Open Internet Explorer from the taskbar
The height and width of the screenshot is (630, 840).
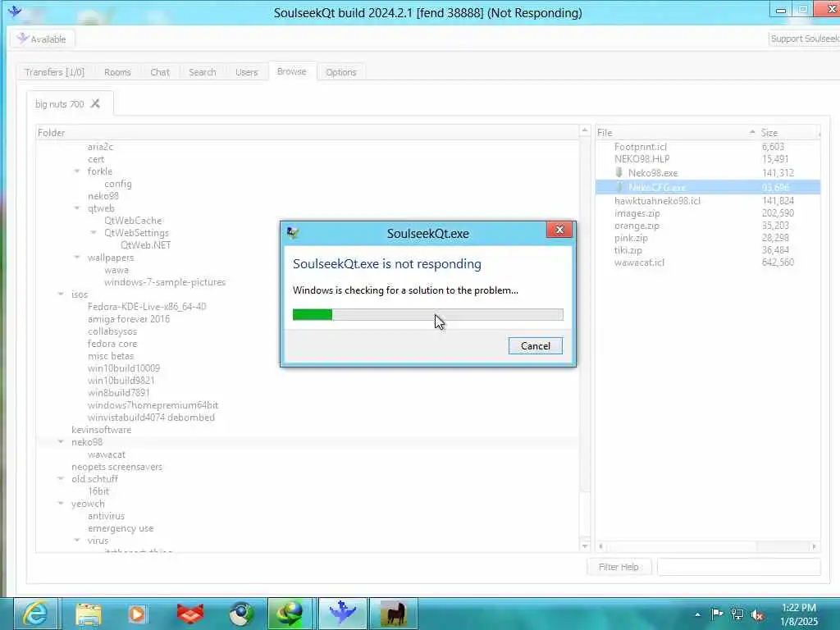click(x=34, y=614)
